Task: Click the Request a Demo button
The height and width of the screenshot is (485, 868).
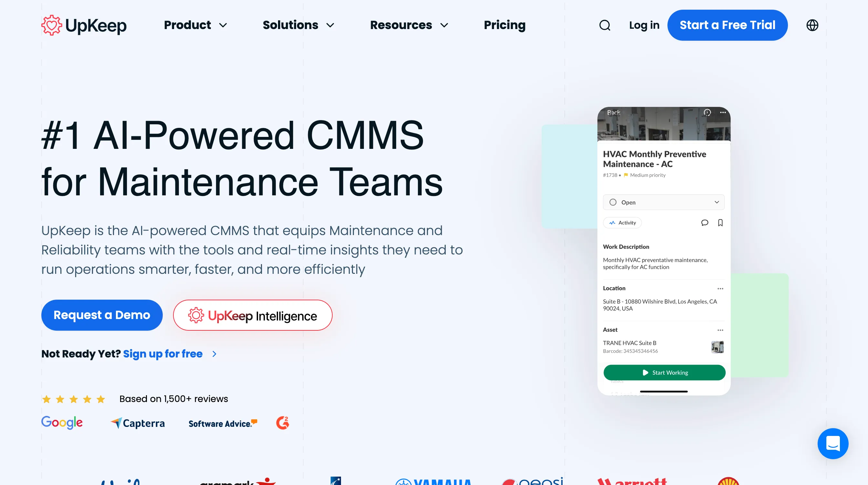Action: [x=102, y=315]
